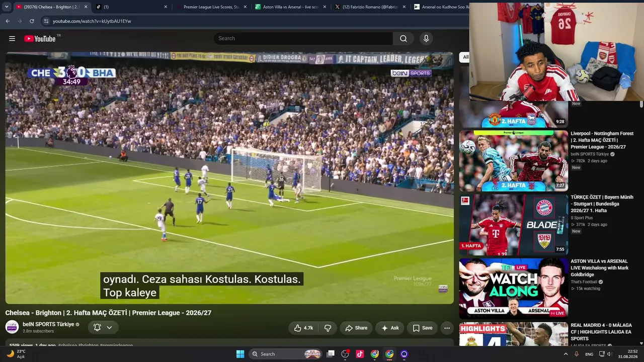Switch the ENG input language indicator
The image size is (644, 362).
pyautogui.click(x=589, y=354)
